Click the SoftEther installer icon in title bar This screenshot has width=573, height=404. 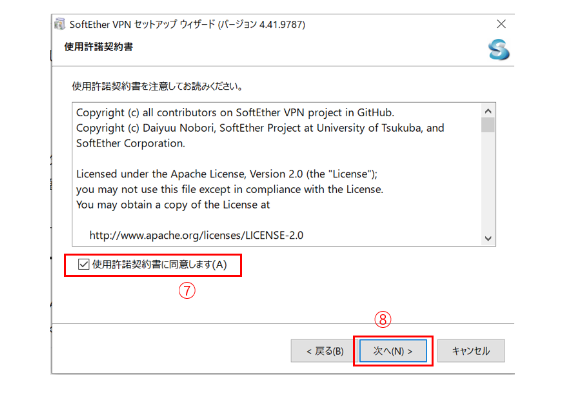(x=60, y=24)
